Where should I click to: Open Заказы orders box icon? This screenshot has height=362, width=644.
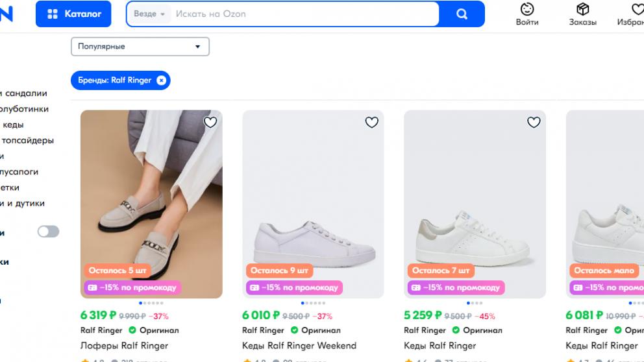[x=582, y=9]
